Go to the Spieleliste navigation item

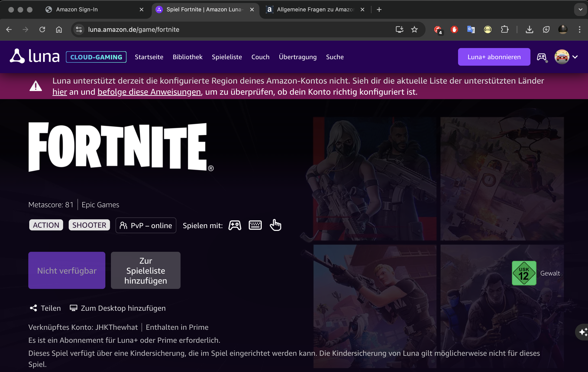click(x=227, y=57)
